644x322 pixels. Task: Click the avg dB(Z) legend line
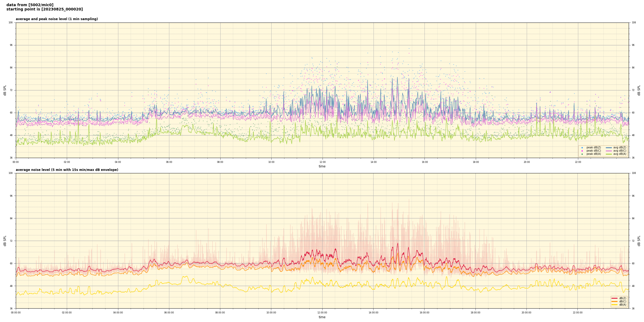tap(609, 148)
